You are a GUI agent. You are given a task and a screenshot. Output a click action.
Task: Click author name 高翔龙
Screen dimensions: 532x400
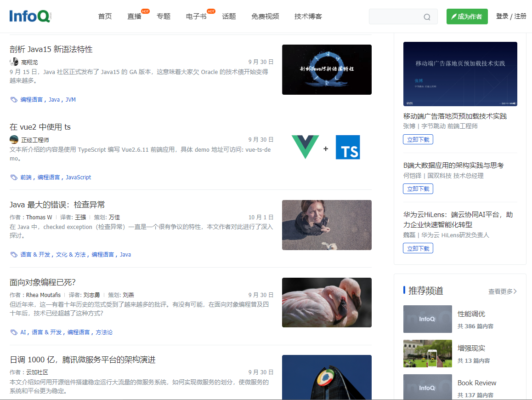pyautogui.click(x=29, y=62)
